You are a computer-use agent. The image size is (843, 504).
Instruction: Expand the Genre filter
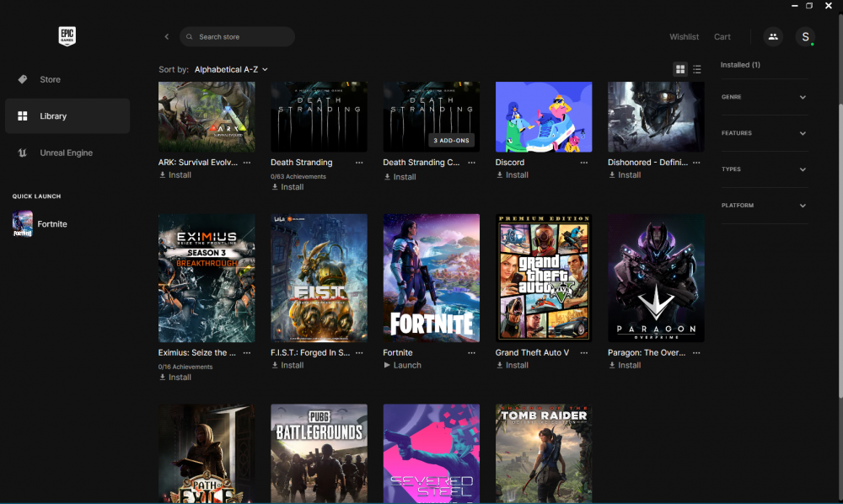tap(764, 97)
